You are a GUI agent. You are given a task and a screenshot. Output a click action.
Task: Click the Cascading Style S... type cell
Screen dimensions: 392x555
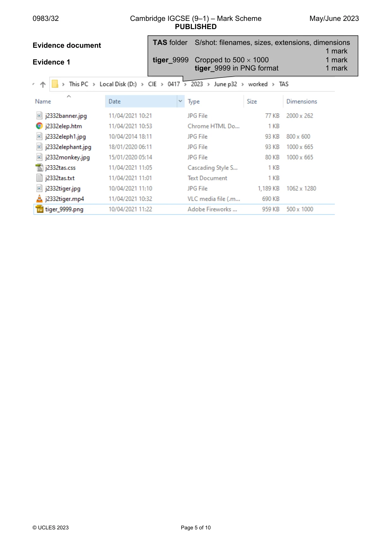[213, 168]
